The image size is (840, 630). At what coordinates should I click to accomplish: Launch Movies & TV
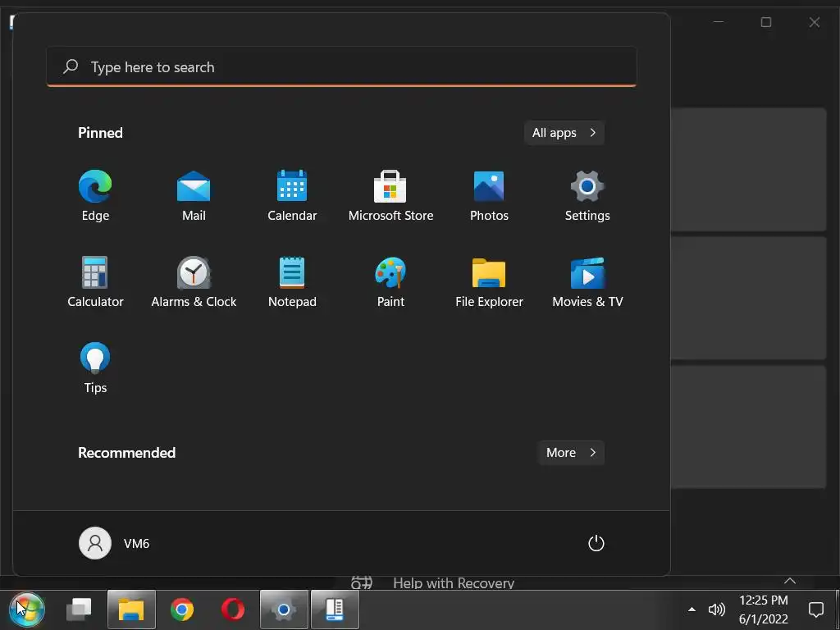[587, 282]
